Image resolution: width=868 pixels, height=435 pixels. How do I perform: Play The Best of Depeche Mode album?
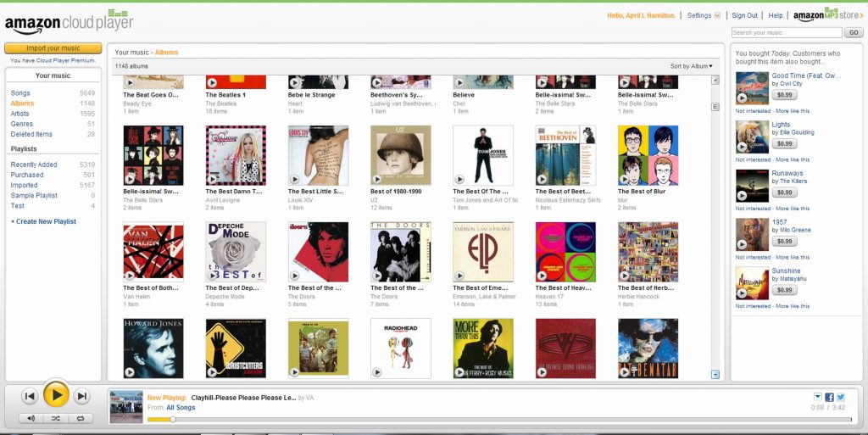click(x=212, y=276)
